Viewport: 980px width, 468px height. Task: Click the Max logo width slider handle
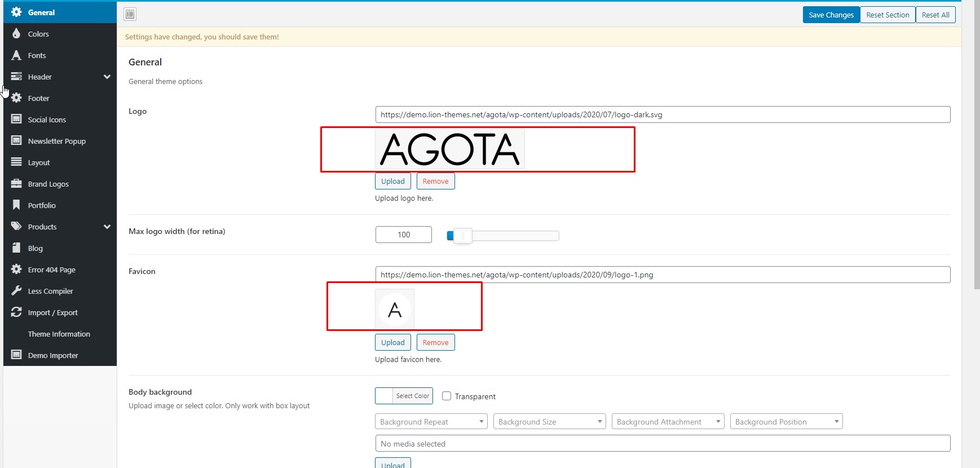[462, 236]
